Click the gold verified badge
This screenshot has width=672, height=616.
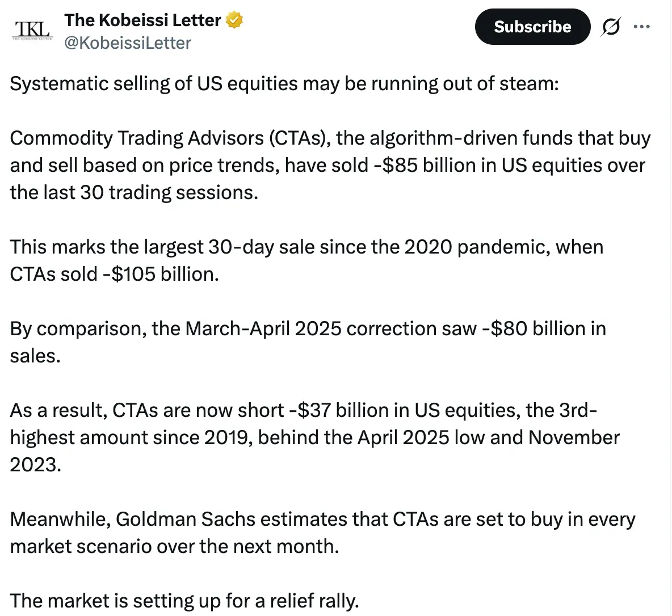(234, 20)
